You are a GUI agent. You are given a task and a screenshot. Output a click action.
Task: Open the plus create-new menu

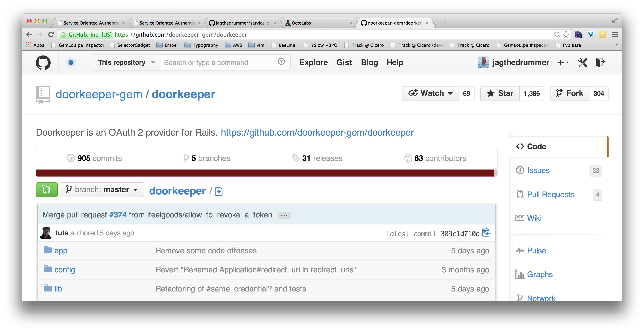pyautogui.click(x=563, y=63)
